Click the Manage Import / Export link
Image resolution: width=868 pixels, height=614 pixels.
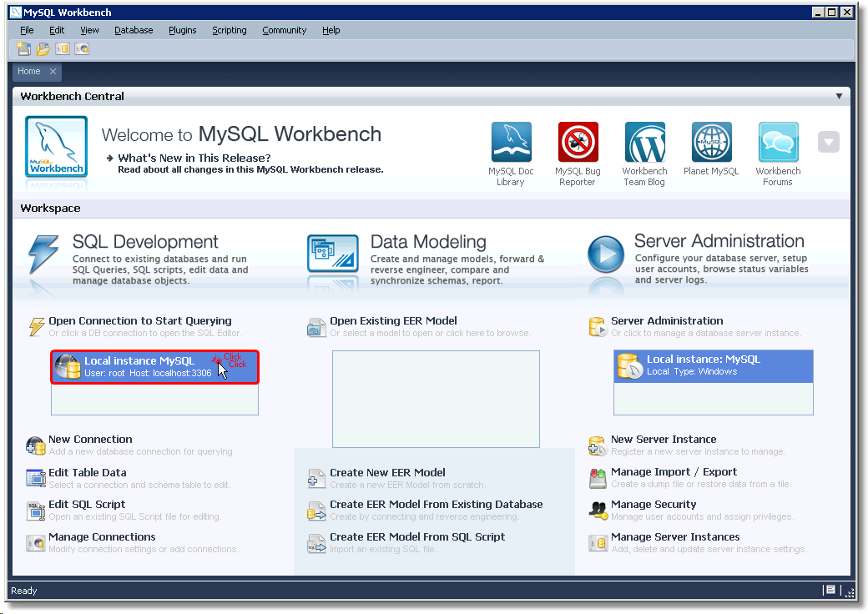coord(674,472)
